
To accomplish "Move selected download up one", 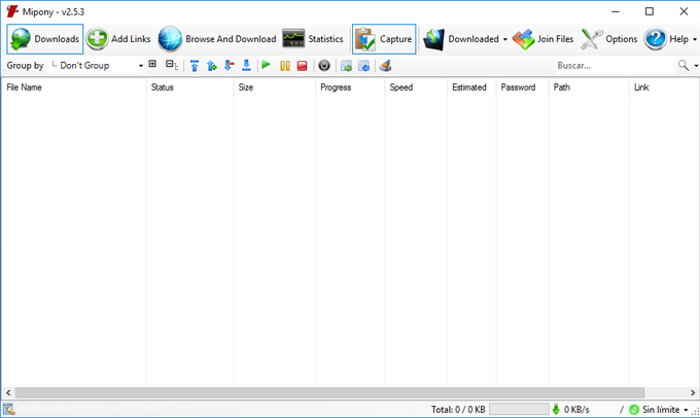I will pyautogui.click(x=212, y=66).
